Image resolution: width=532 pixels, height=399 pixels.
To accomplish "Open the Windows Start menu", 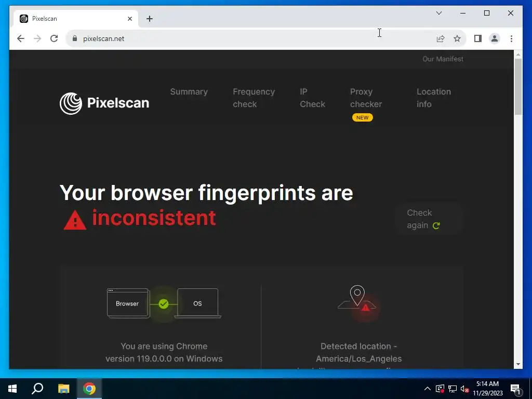I will click(12, 389).
